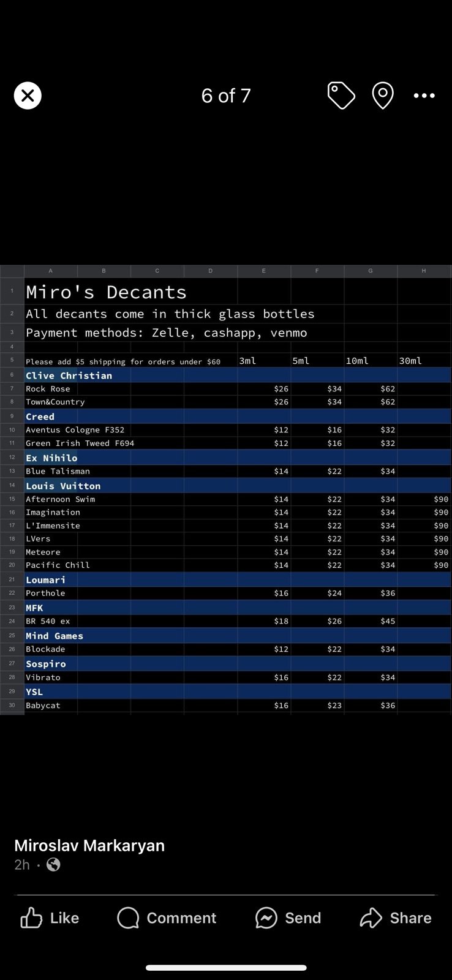The image size is (452, 980).
Task: Tap the thumbs-up icon
Action: click(31, 918)
